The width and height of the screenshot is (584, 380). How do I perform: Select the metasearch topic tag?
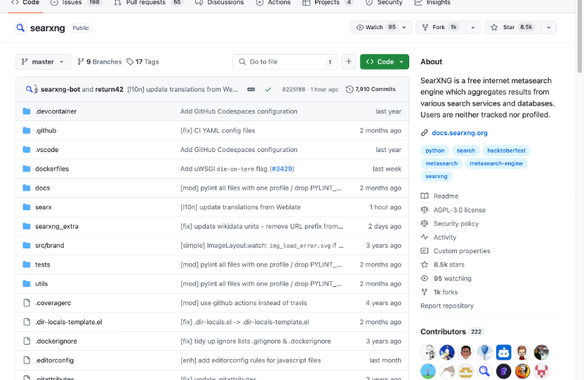(x=441, y=163)
